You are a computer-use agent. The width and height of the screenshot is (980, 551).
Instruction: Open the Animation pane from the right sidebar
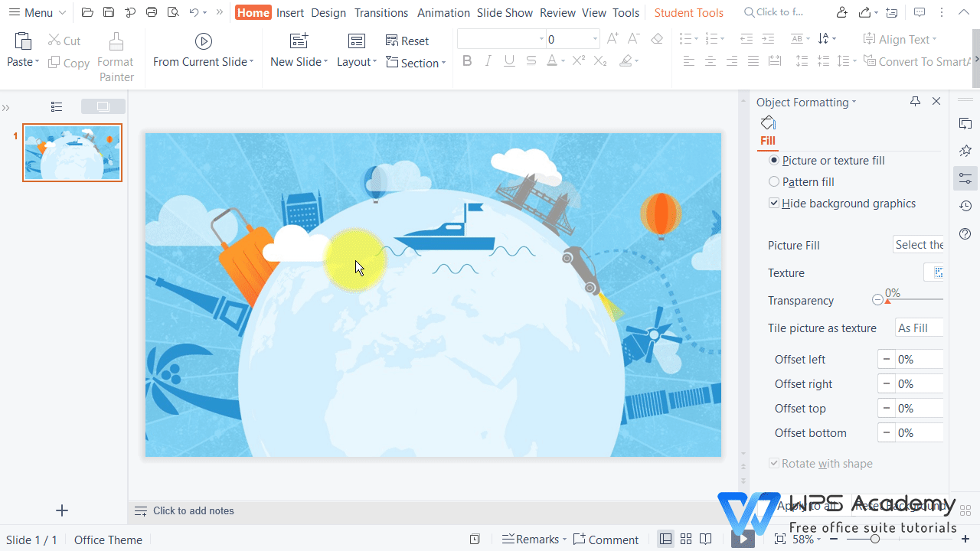tap(965, 151)
